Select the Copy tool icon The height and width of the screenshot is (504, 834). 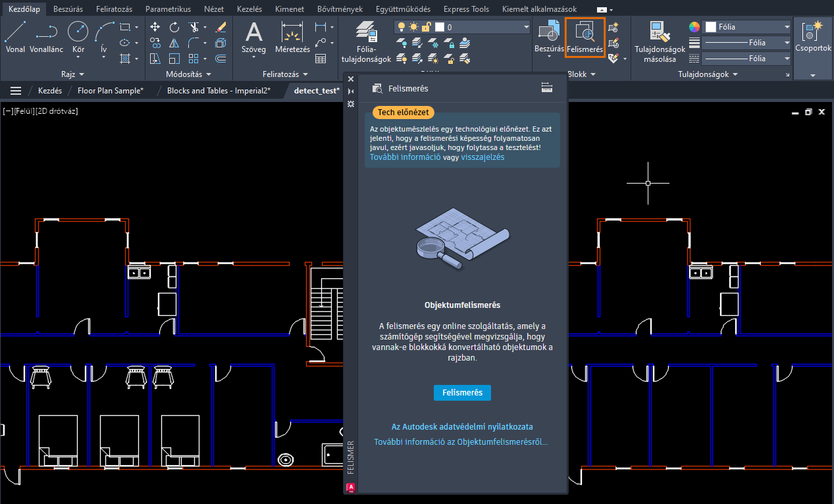click(155, 43)
